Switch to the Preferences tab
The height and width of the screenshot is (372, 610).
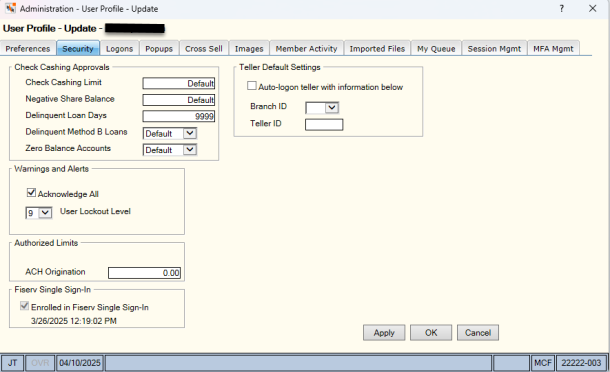28,49
